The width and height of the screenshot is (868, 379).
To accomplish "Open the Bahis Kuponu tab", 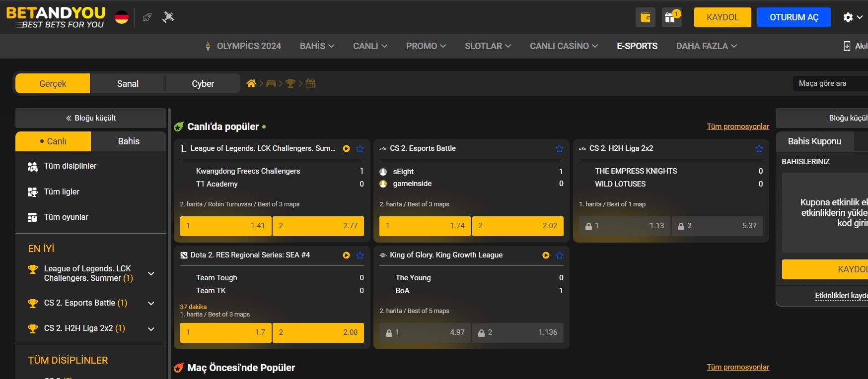I will 814,141.
